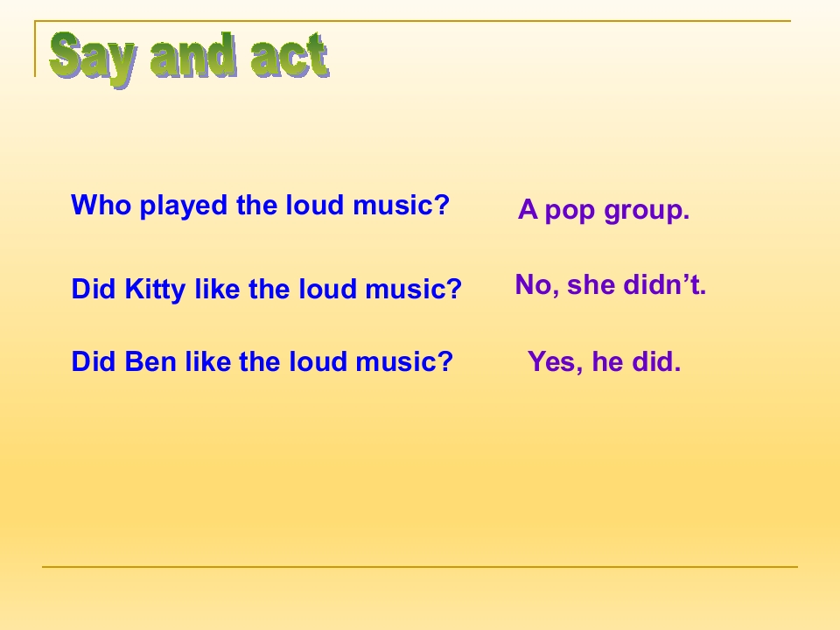Click the word 'Yes' in the last answer
The image size is (840, 630).
555,362
